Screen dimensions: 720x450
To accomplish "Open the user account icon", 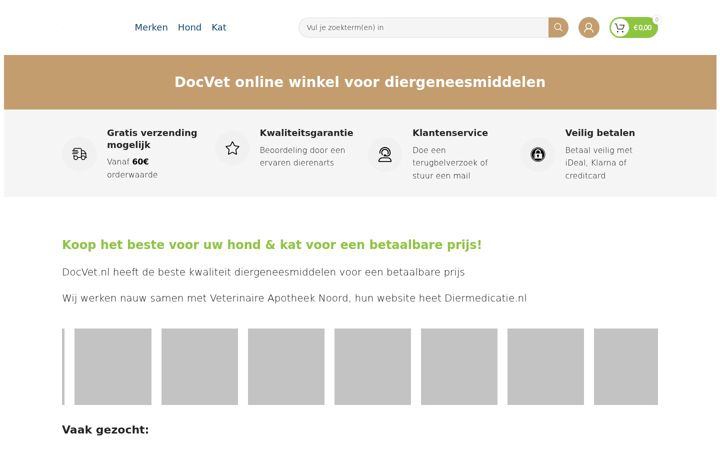I will click(x=589, y=28).
